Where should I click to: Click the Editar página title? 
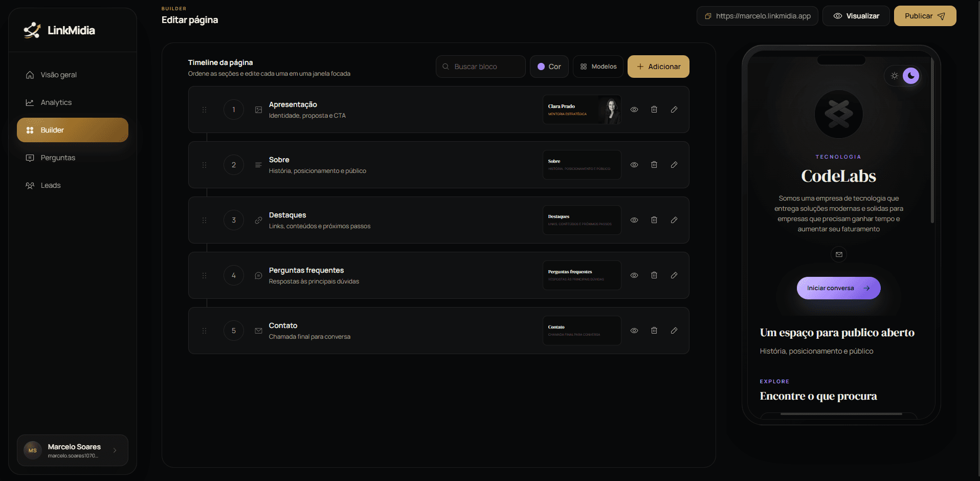[190, 20]
